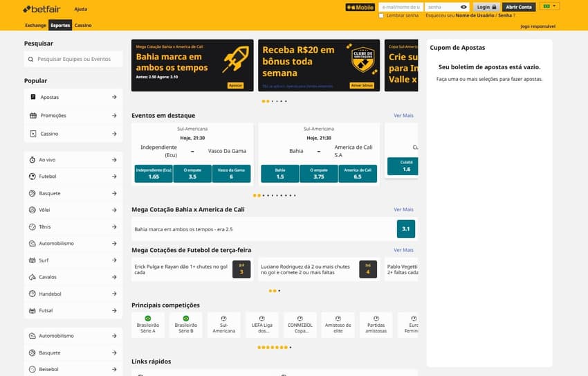
Task: Open CONMEBOL Copa competition tile
Action: pos(300,325)
